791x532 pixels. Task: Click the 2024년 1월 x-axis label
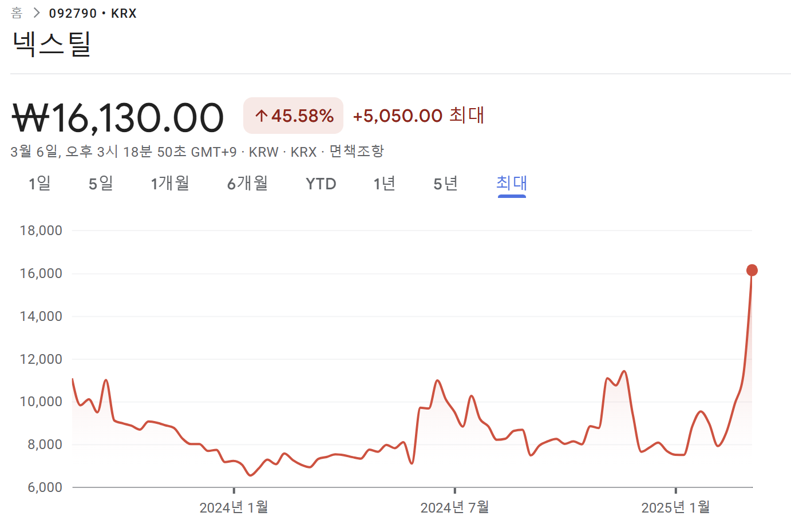(234, 507)
